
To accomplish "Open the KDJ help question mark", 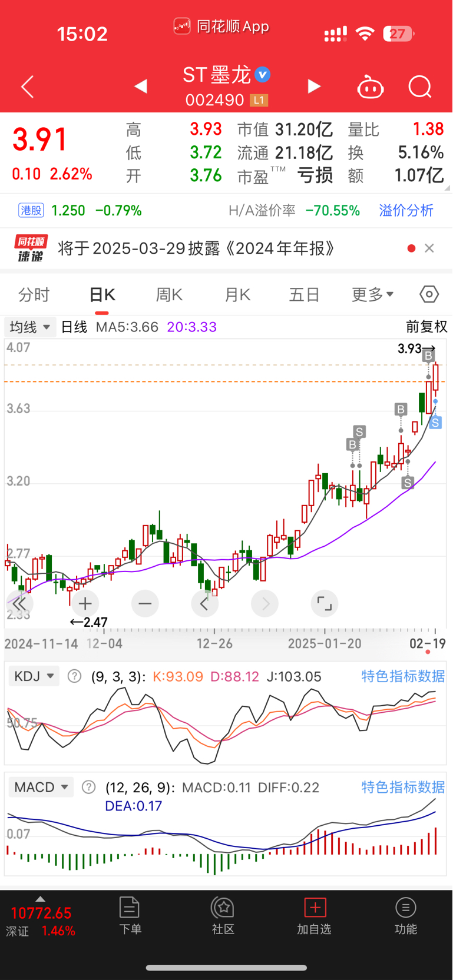I will [x=74, y=676].
